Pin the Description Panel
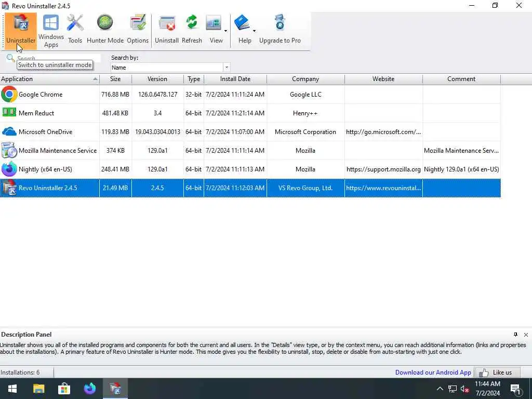Viewport: 532px width, 399px height. (x=515, y=335)
